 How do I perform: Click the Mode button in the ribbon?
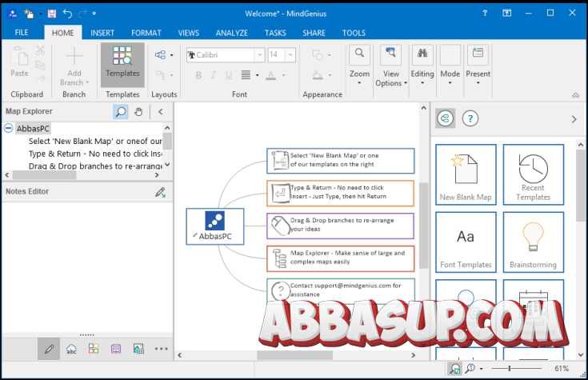click(450, 65)
